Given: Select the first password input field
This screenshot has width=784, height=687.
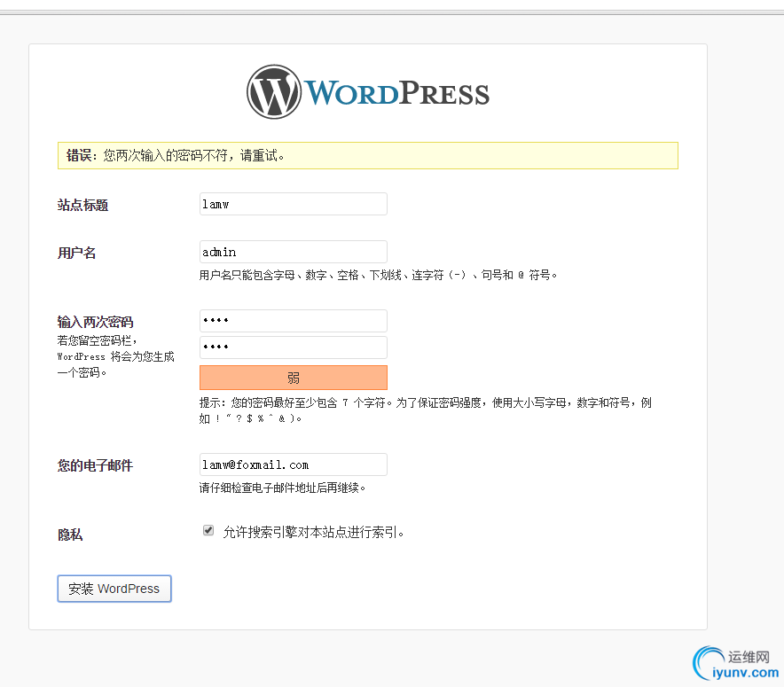Looking at the screenshot, I should click(294, 321).
